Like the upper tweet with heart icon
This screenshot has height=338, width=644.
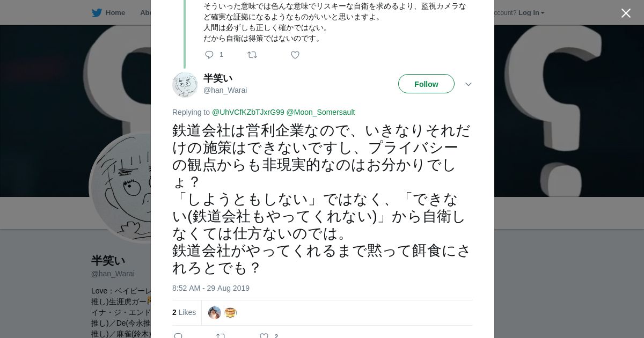click(x=295, y=55)
